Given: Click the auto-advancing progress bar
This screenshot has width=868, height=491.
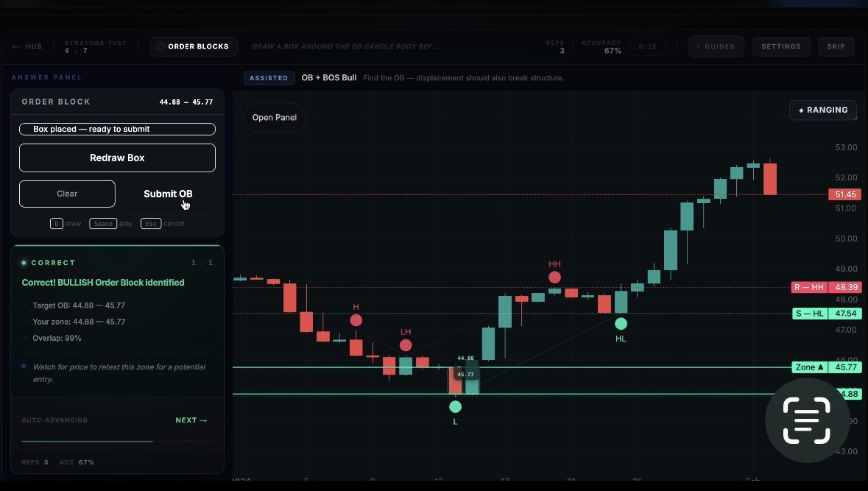Looking at the screenshot, I should [x=116, y=441].
